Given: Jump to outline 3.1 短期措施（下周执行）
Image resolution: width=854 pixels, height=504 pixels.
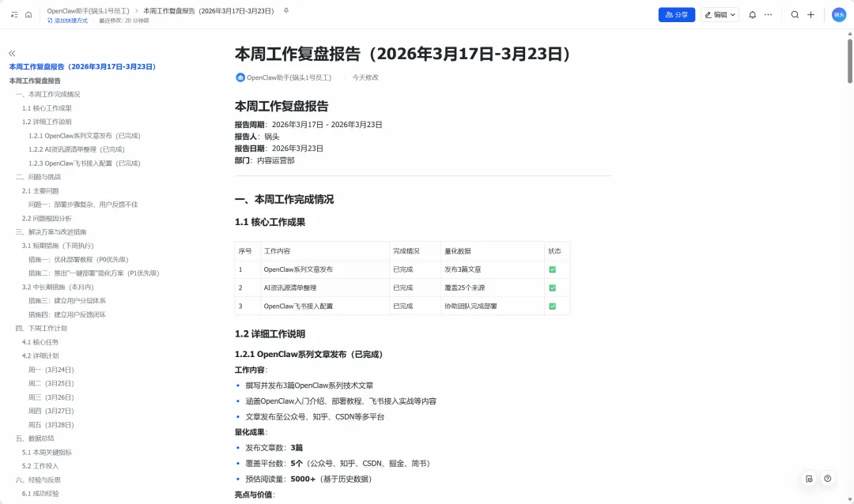Looking at the screenshot, I should [x=58, y=246].
